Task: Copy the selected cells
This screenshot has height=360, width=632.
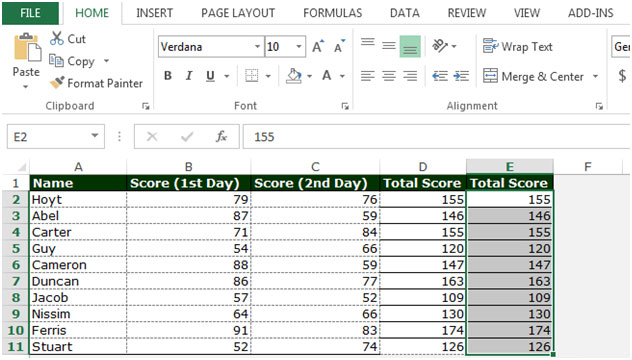Action: [72, 61]
